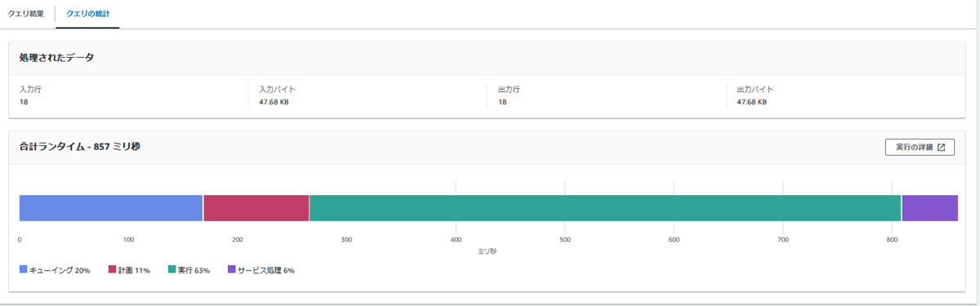Click the 0 axis tick label
Viewport: 980px width, 306px height.
(x=20, y=240)
